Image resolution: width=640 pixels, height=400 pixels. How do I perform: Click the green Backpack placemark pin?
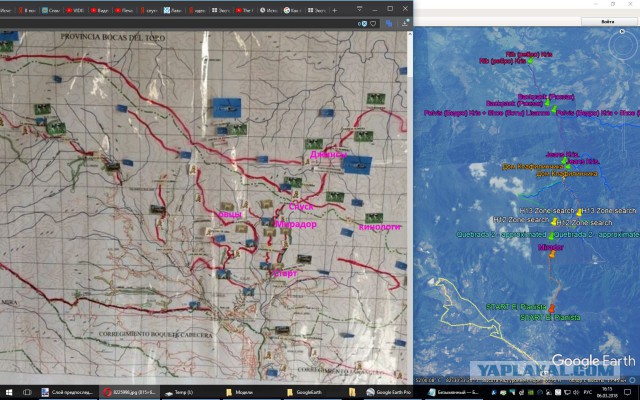pyautogui.click(x=548, y=104)
